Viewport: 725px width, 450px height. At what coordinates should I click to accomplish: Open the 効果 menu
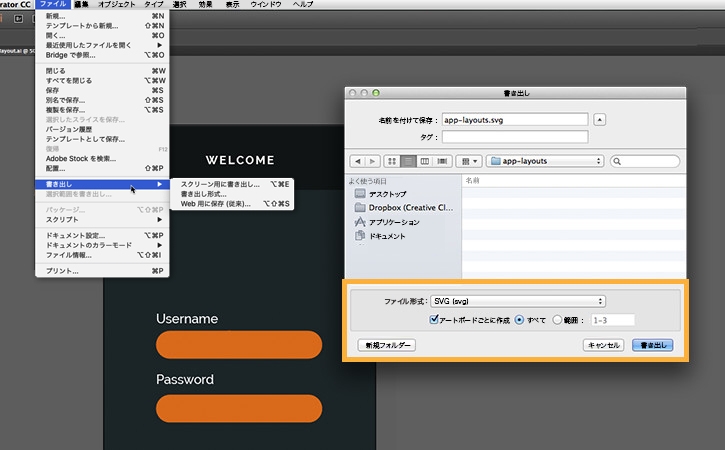205,4
